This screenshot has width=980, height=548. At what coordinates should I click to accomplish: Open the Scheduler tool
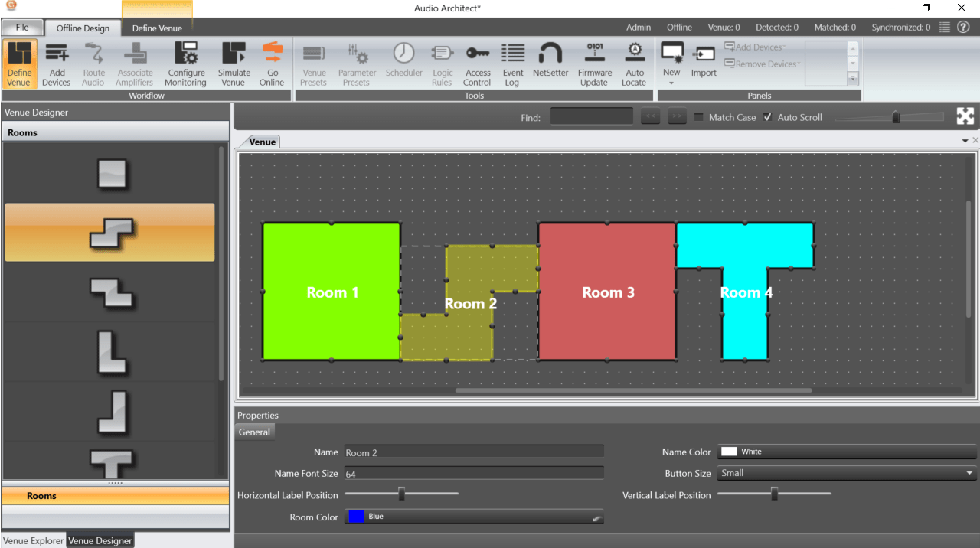click(403, 60)
